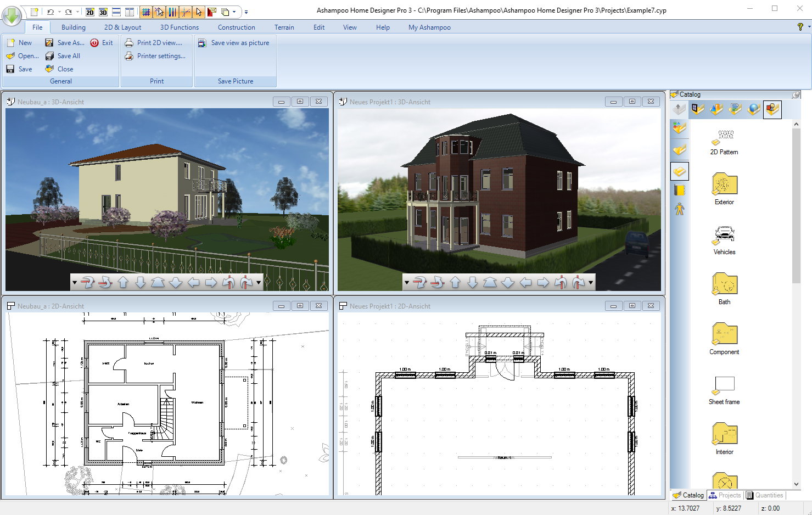Viewport: 812px width, 515px height.
Task: Open the 2D Pattern catalog folder
Action: 724,142
